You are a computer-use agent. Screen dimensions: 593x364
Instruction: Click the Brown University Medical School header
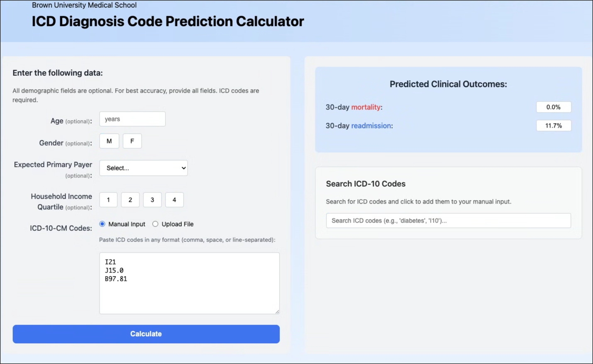tap(83, 5)
